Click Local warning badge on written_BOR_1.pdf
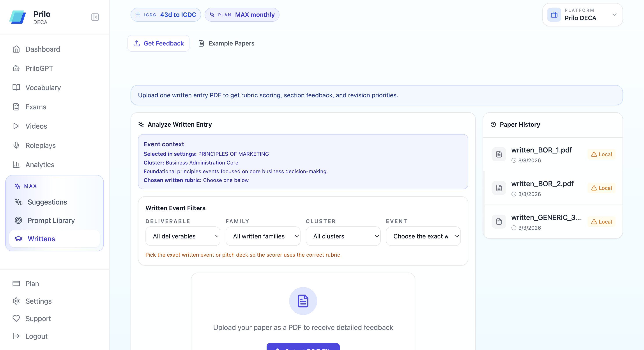 pyautogui.click(x=602, y=154)
